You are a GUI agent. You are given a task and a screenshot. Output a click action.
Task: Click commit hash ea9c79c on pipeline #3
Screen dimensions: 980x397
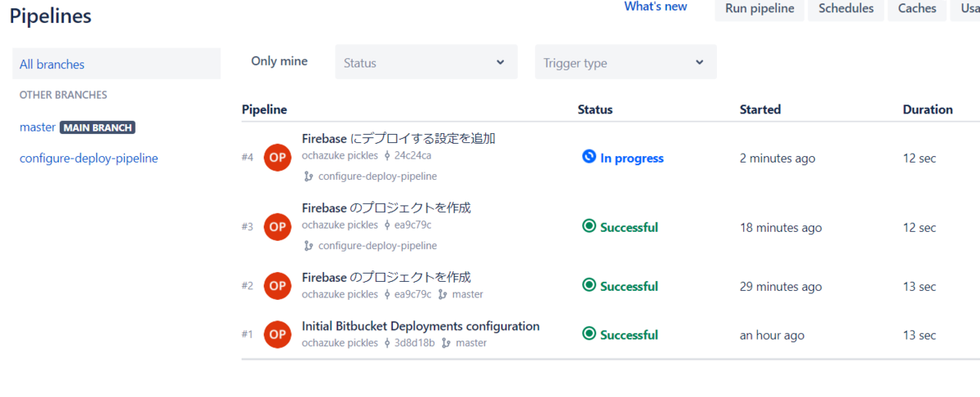coord(413,225)
